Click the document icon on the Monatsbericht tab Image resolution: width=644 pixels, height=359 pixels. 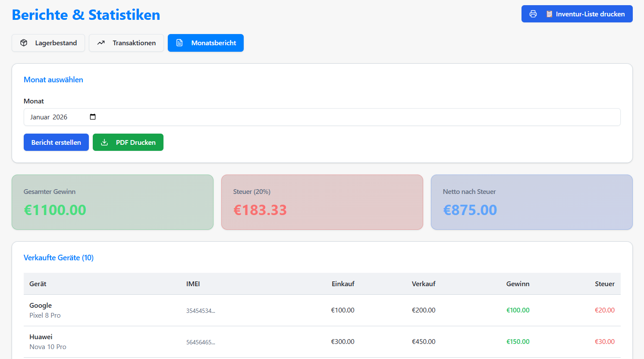179,43
